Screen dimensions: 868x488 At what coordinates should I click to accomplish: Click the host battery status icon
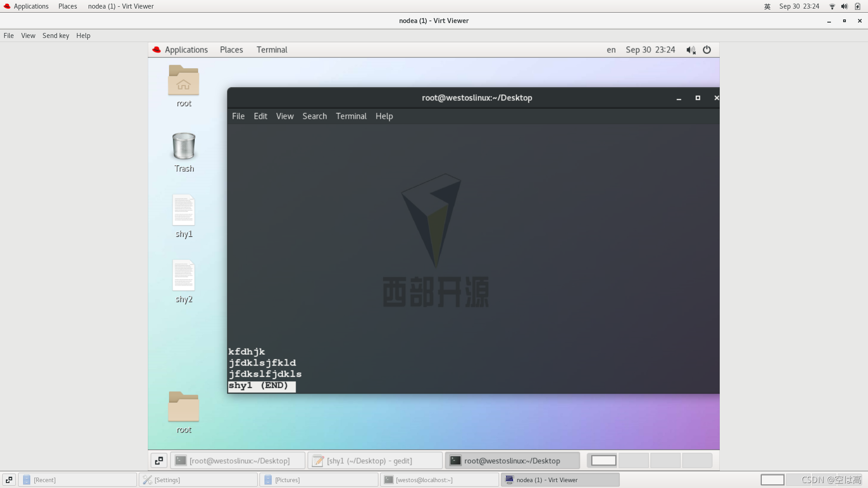857,6
